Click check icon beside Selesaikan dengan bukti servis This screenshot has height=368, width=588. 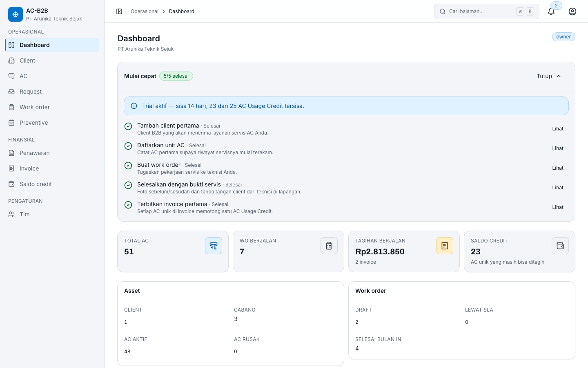[x=128, y=185]
